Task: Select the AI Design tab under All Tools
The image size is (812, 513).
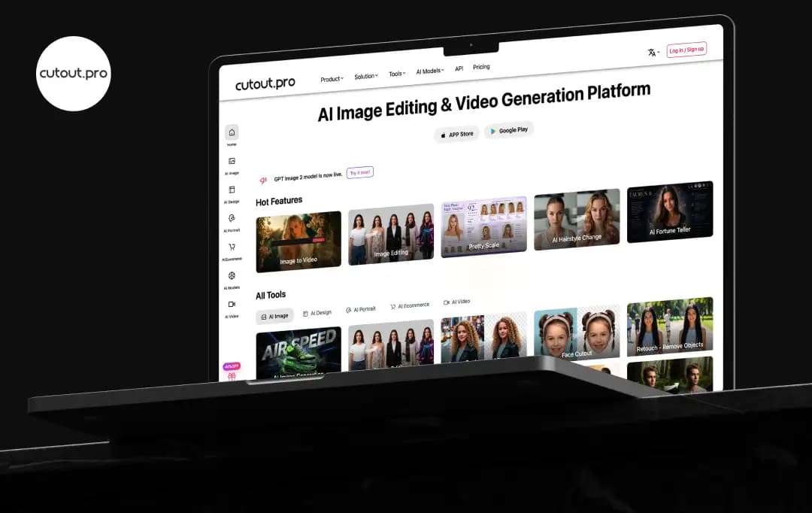Action: click(317, 313)
